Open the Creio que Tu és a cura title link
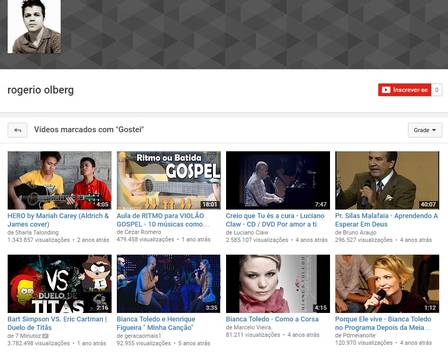 point(275,220)
